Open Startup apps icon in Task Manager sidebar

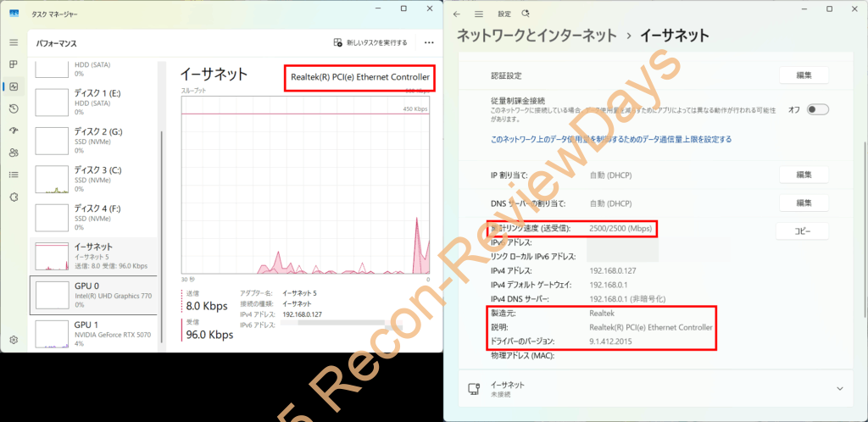14,131
